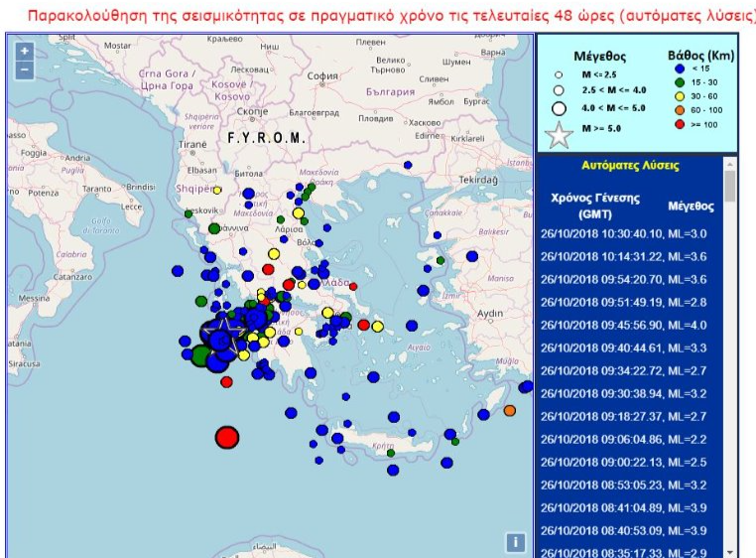Click the orange earthquake marker near Rhodes
This screenshot has width=756, height=558.
[x=510, y=411]
